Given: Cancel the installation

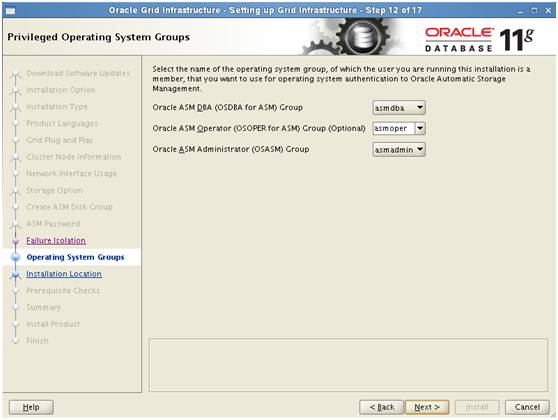Looking at the screenshot, I should [527, 407].
